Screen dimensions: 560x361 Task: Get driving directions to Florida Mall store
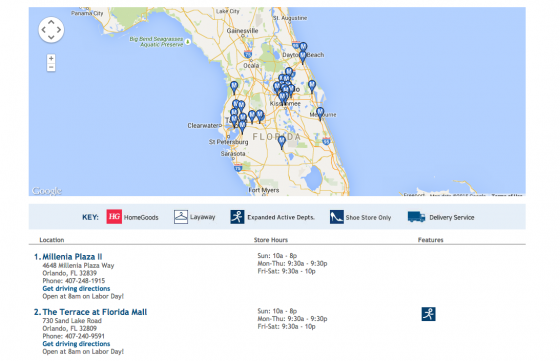(x=76, y=344)
